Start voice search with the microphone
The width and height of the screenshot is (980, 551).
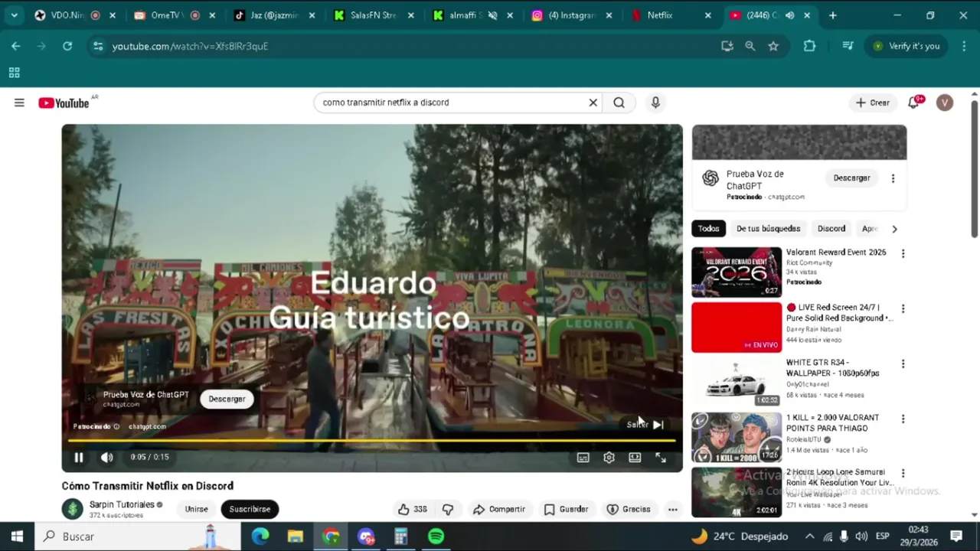click(655, 103)
